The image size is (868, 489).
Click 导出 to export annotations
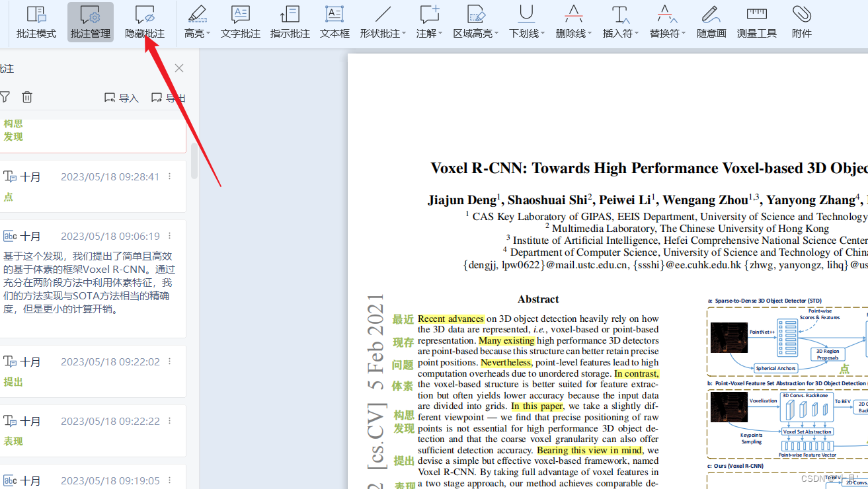click(169, 98)
